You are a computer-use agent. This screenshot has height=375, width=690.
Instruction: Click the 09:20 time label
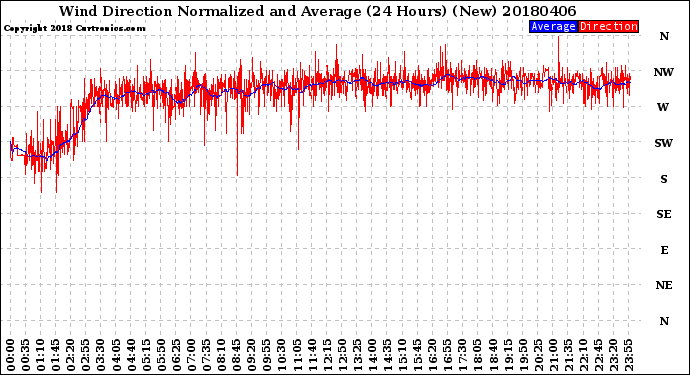[x=252, y=355]
